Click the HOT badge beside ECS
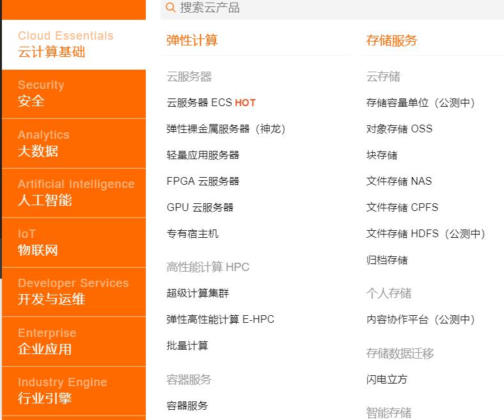The image size is (504, 420). click(245, 103)
